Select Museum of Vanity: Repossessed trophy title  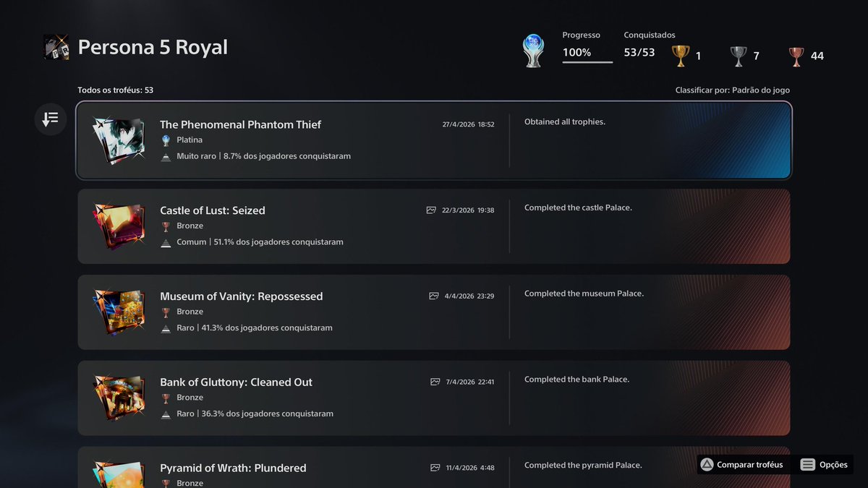point(242,296)
